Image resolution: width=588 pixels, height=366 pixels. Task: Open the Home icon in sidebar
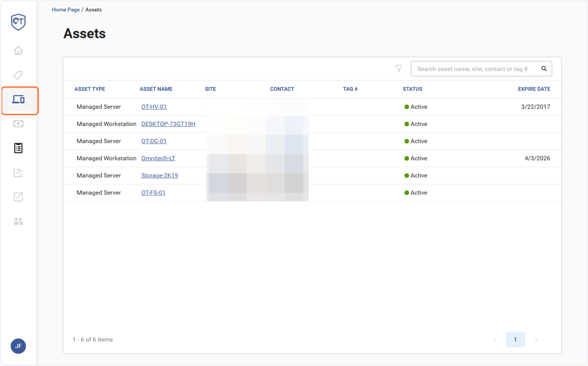tap(18, 50)
